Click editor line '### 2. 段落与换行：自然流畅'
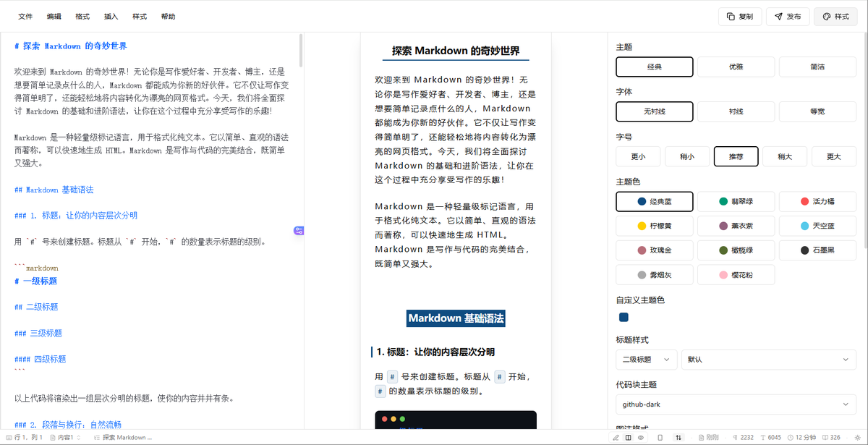 tap(68, 425)
